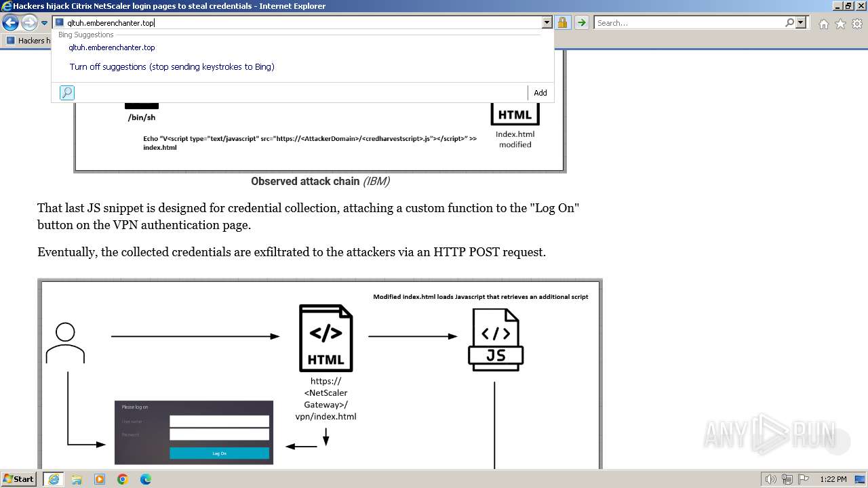This screenshot has width=868, height=488.
Task: Click the attack flow diagram image
Action: click(320, 373)
